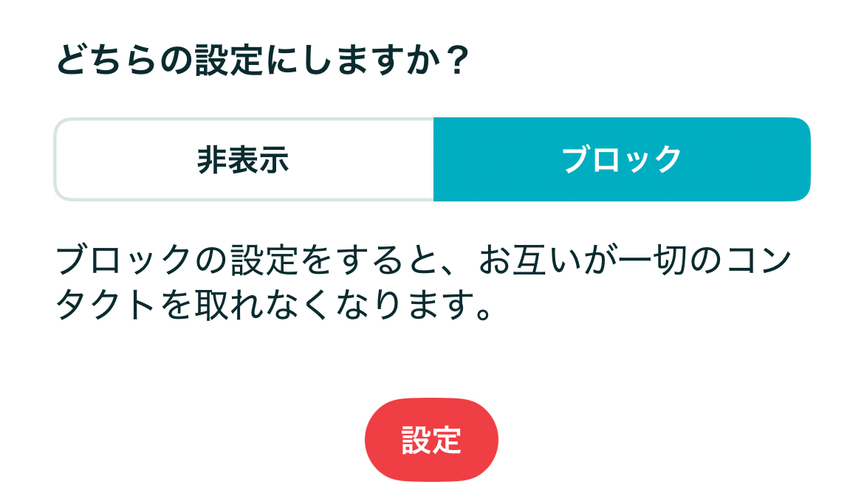Screen dimensions: 864x504
Task: Tap the highlighted ブロック tab
Action: click(622, 159)
